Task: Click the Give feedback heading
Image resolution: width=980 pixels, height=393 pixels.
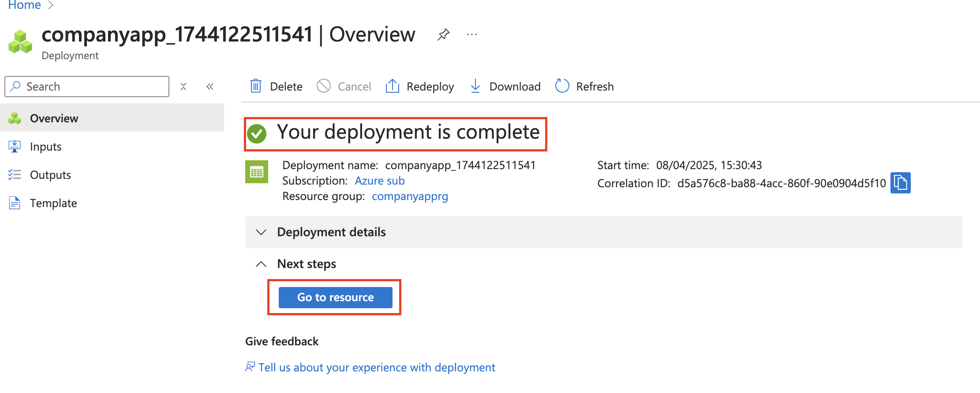Action: 282,341
